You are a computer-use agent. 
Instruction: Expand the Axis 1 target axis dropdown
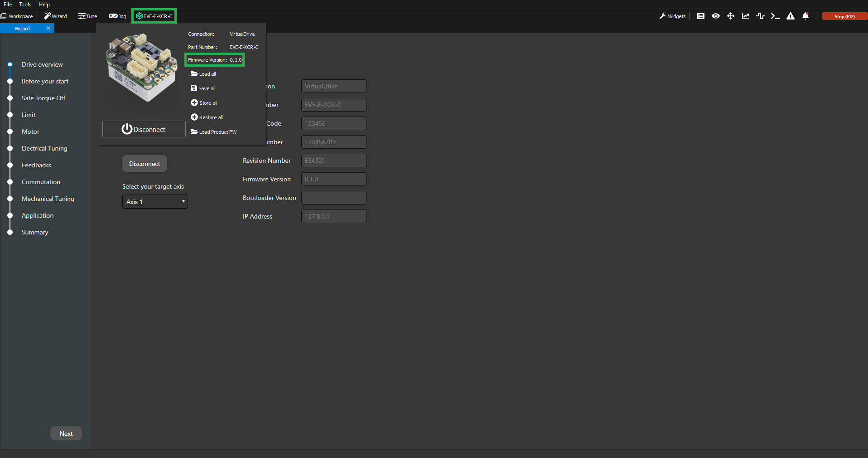point(155,202)
